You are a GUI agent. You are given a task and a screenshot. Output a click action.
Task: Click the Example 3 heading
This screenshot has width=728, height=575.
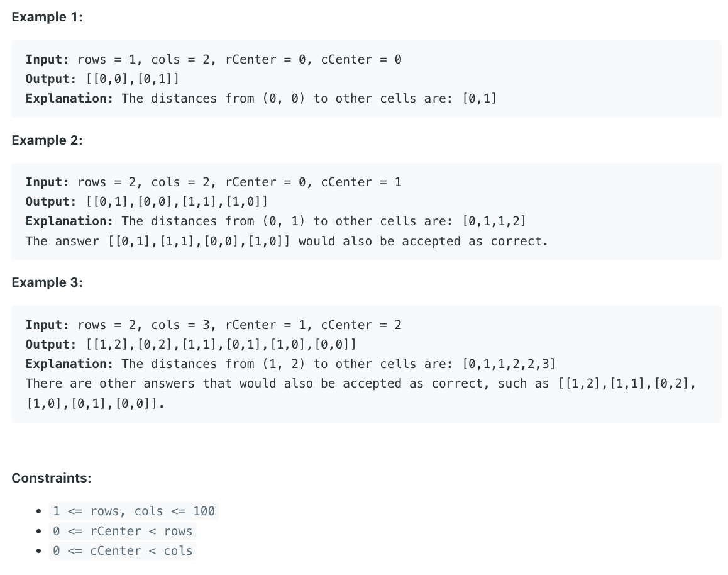pos(47,282)
